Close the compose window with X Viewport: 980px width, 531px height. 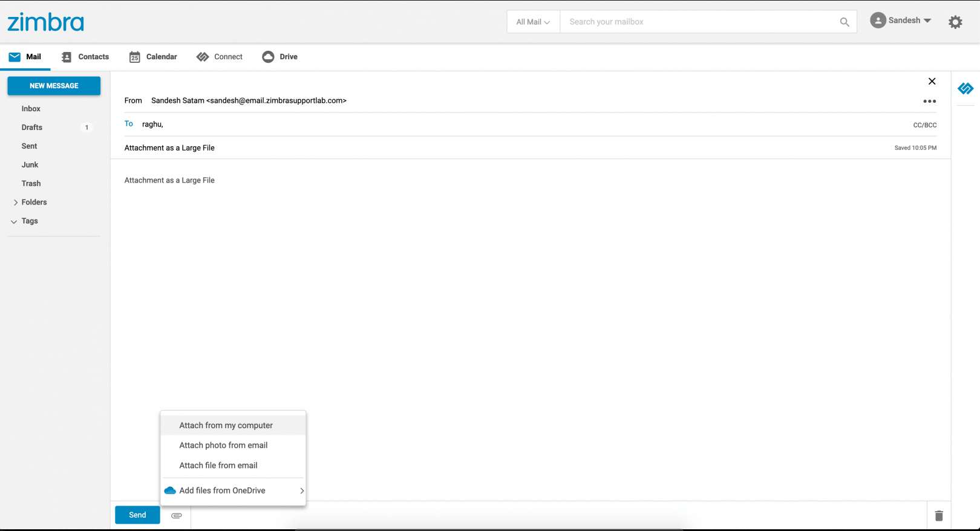(932, 81)
